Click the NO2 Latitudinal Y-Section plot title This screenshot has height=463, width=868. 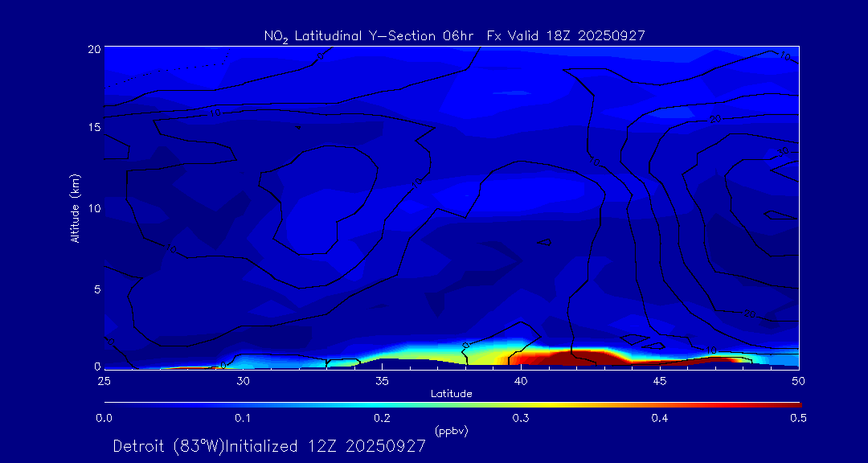click(x=454, y=35)
